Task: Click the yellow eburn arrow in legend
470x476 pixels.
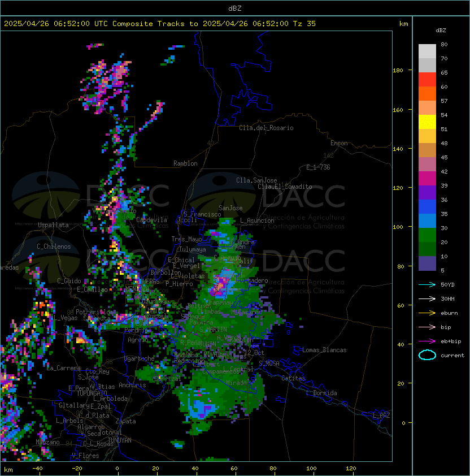Action: click(427, 313)
